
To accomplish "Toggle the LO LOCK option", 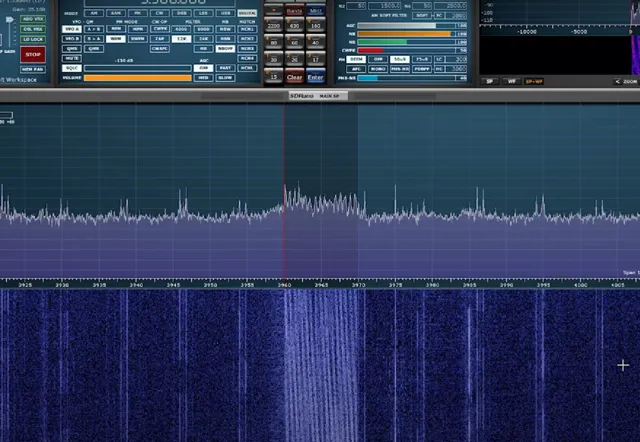I will pyautogui.click(x=33, y=38).
